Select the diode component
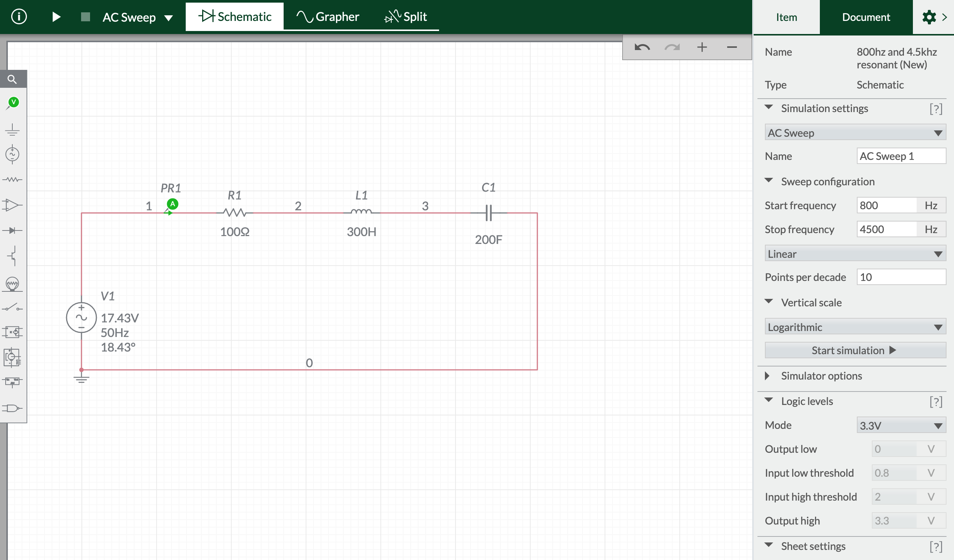This screenshot has width=954, height=560. 12,229
